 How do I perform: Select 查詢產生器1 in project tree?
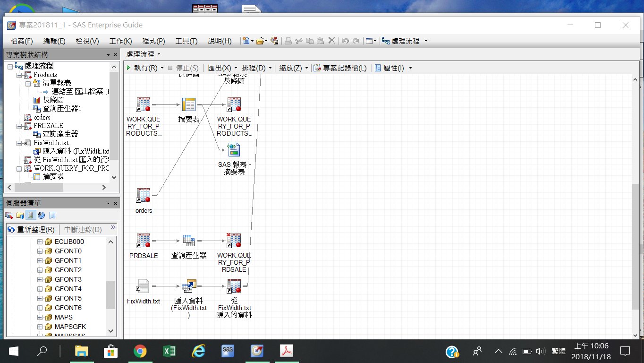click(62, 109)
